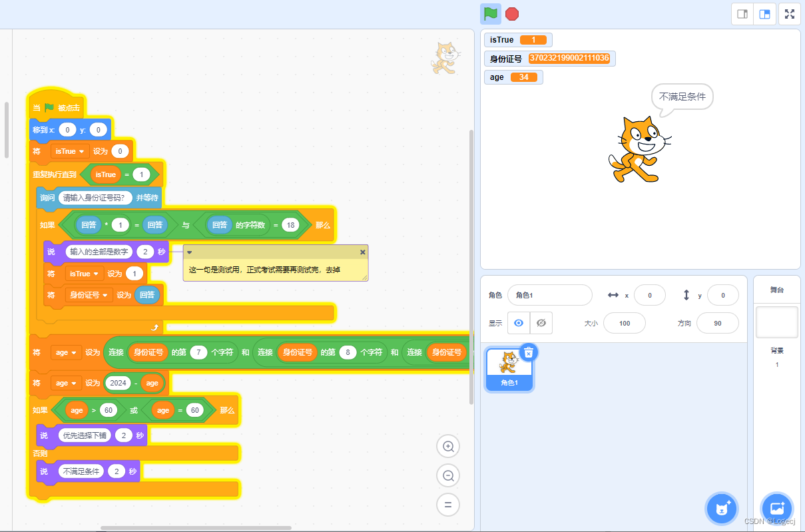Open age dropdown in 2024 subtraction block
Image resolution: width=805 pixels, height=532 pixels.
click(x=66, y=383)
